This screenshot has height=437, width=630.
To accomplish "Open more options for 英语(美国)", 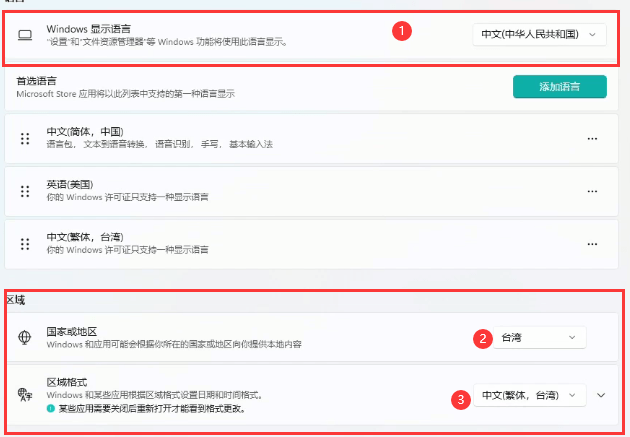I will click(x=592, y=191).
